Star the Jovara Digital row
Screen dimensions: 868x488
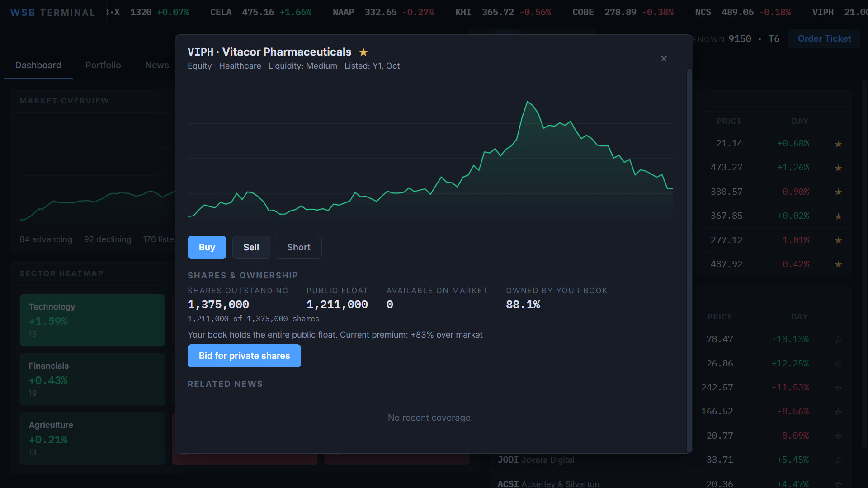click(x=838, y=460)
